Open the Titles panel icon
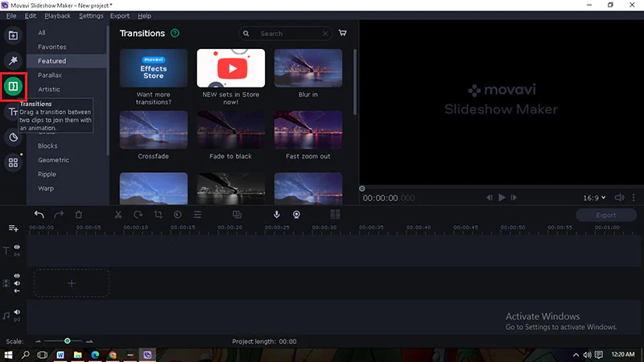The image size is (644, 362). pos(13,112)
